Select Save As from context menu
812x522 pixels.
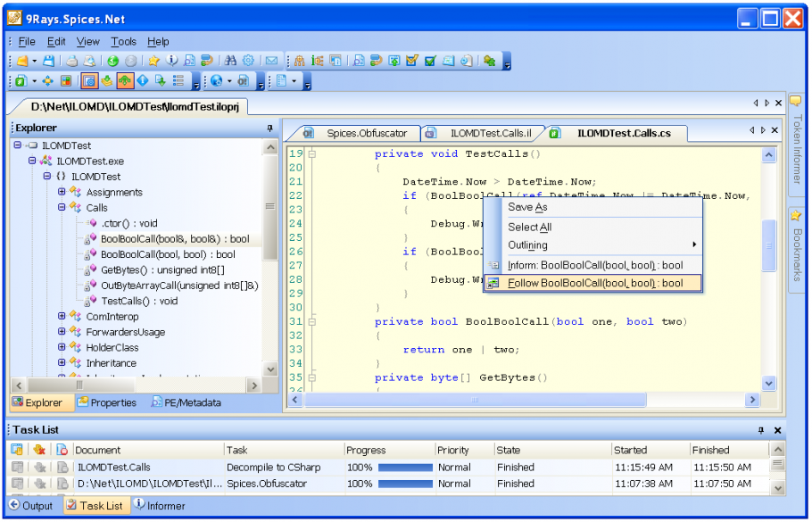527,207
